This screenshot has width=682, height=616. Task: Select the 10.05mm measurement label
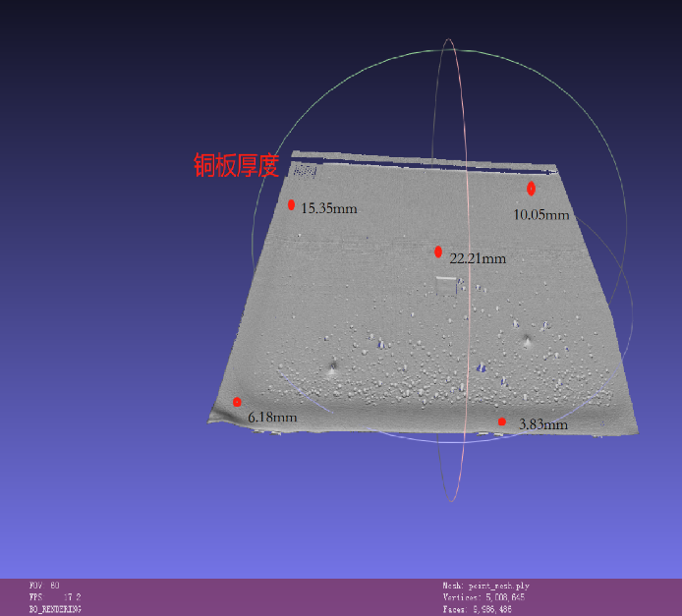coord(541,214)
